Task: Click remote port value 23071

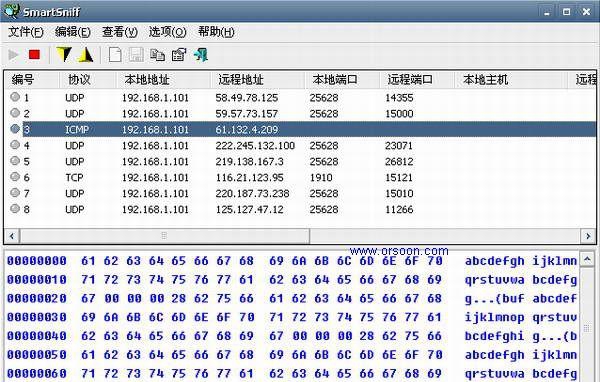Action: coord(399,145)
